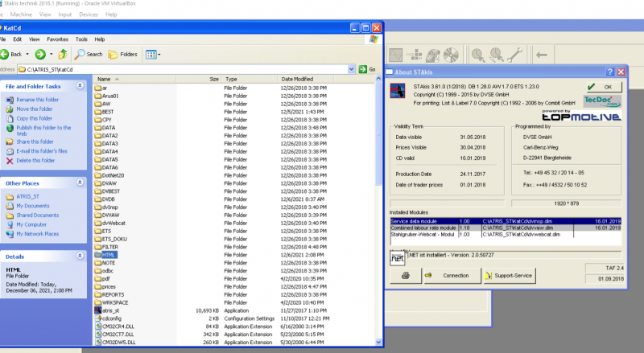Open the Edit menu in KatCd
This screenshot has width=644, height=353.
(x=17, y=39)
